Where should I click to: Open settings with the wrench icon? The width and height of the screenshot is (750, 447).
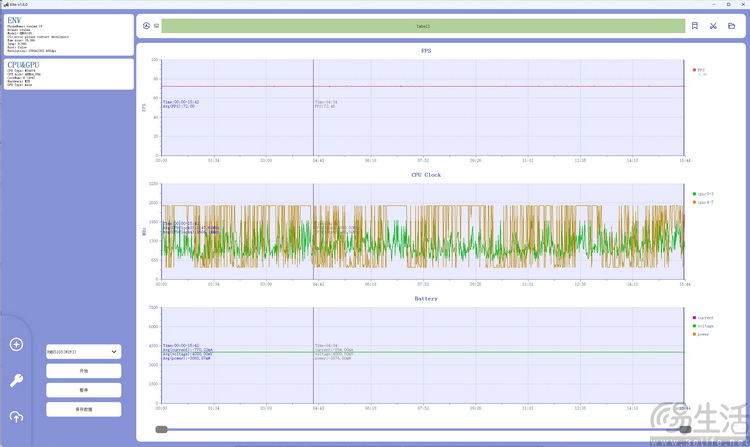click(16, 380)
